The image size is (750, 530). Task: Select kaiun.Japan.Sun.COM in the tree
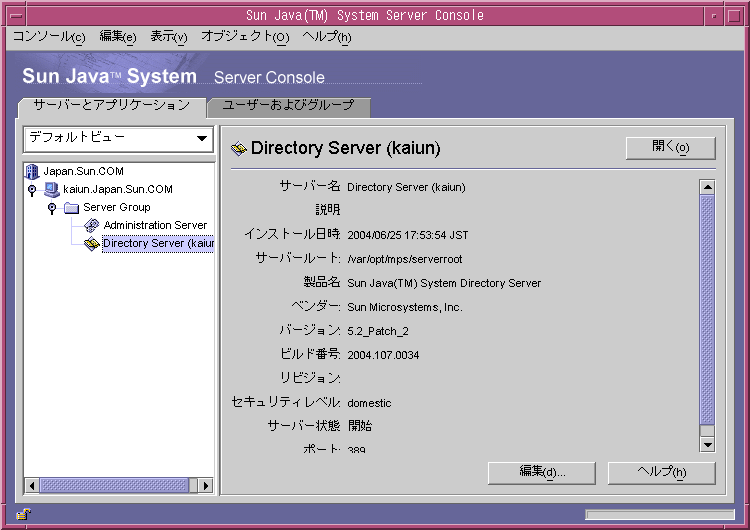[118, 189]
